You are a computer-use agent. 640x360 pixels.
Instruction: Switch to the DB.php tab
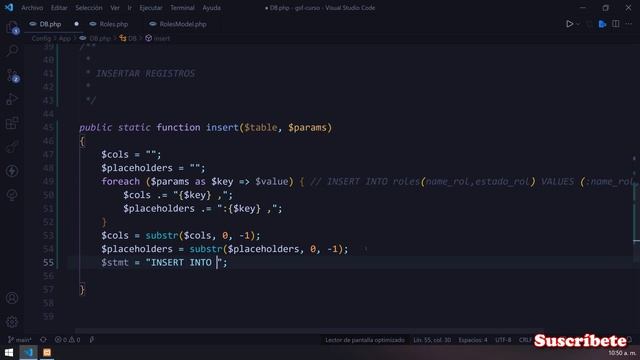[50, 24]
